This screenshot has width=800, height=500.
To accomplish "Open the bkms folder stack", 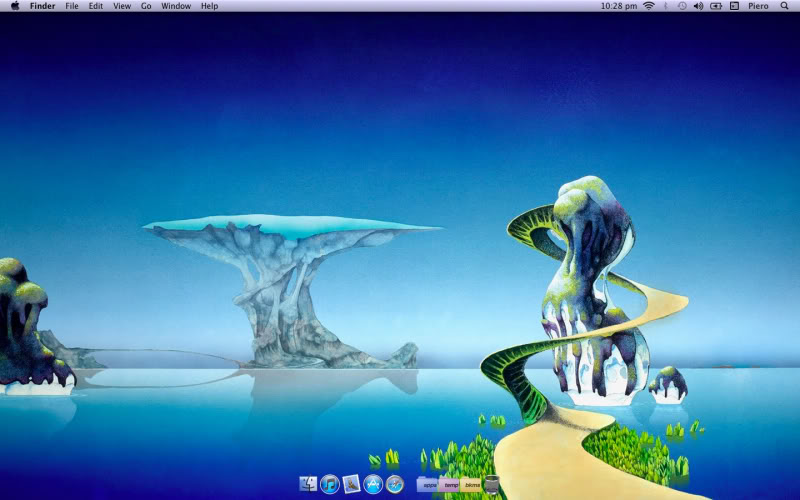I will click(471, 484).
